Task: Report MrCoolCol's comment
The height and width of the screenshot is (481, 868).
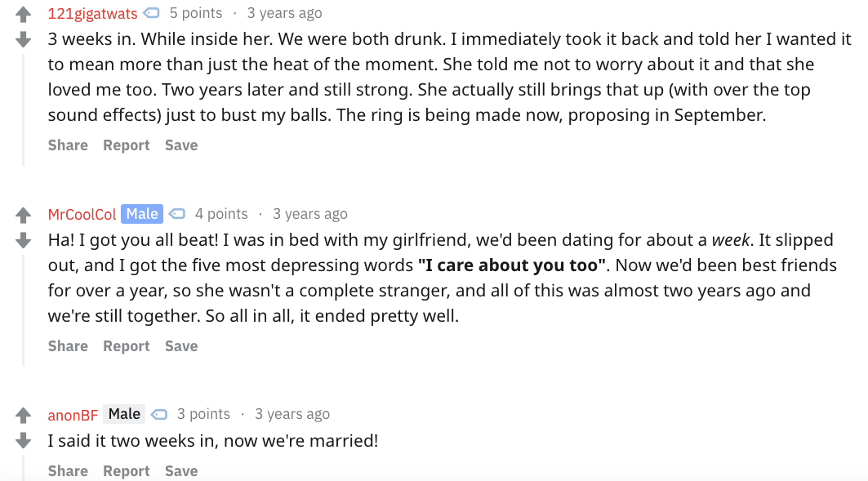Action: point(127,346)
